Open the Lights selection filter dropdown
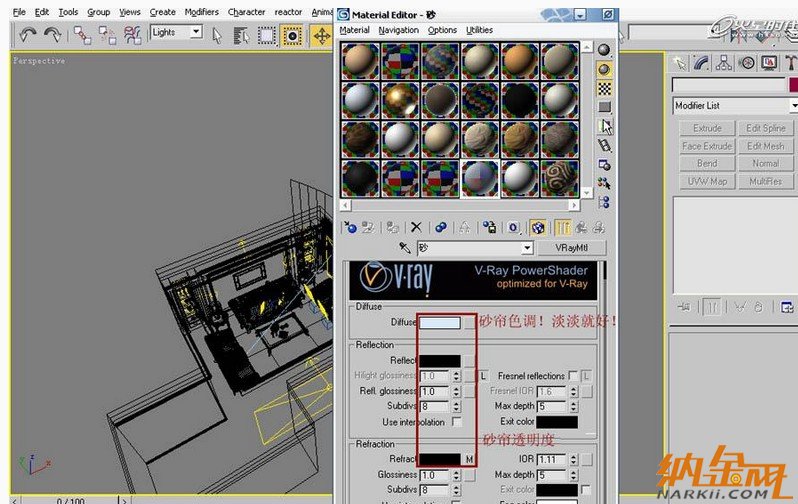This screenshot has height=504, width=798. (x=195, y=32)
